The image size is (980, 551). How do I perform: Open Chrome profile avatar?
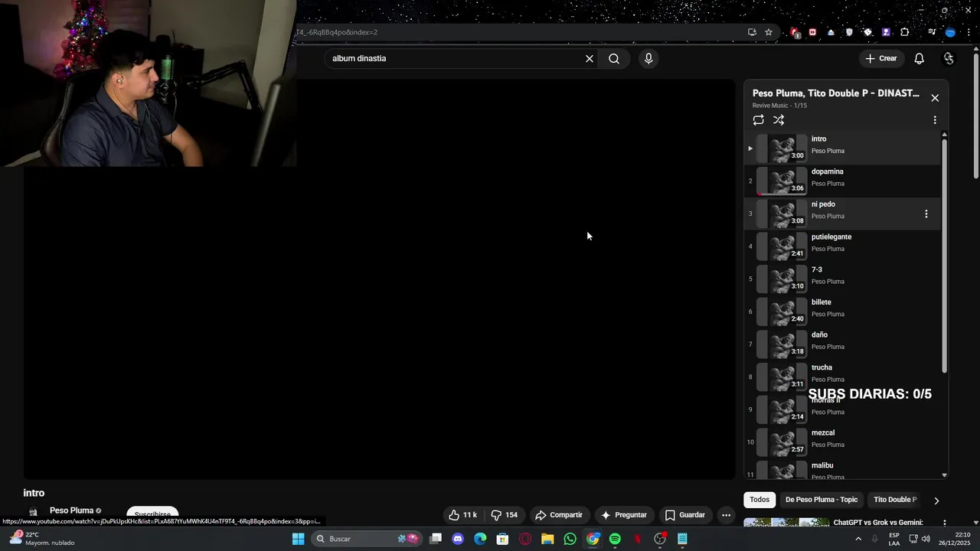951,32
